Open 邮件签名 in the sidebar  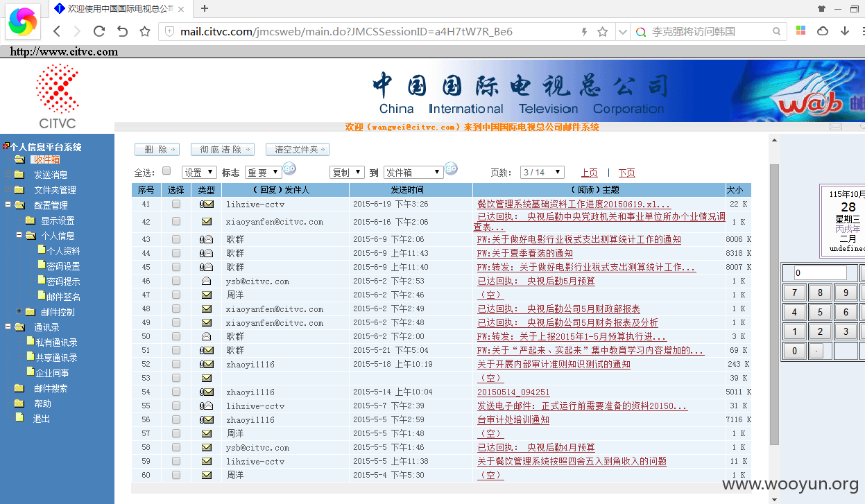click(63, 297)
